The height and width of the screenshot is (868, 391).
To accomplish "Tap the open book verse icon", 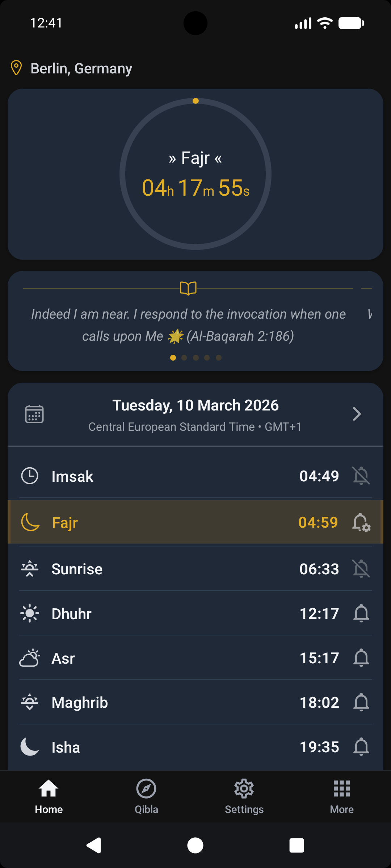I will tap(188, 288).
